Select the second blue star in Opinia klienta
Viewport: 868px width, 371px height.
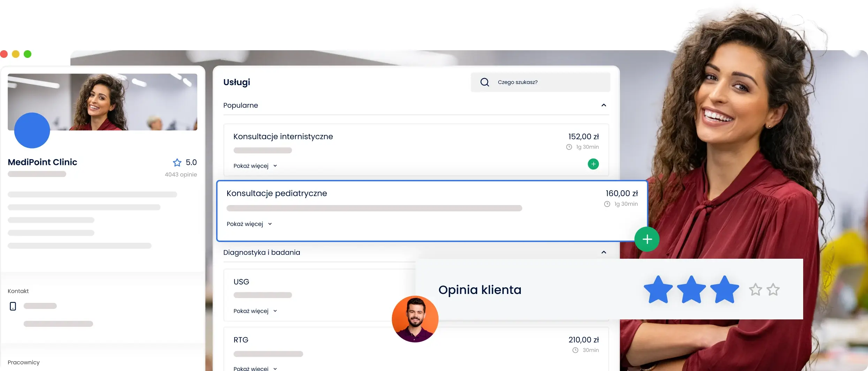[691, 290]
